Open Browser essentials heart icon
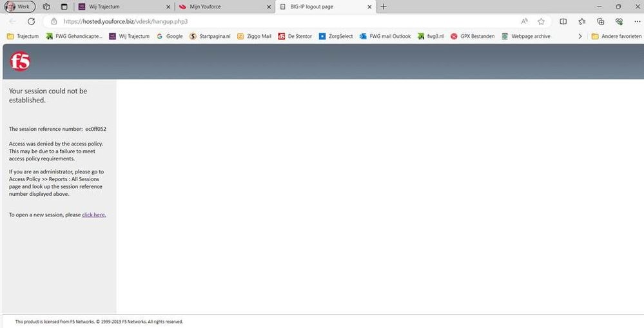644x328 pixels. [619, 21]
